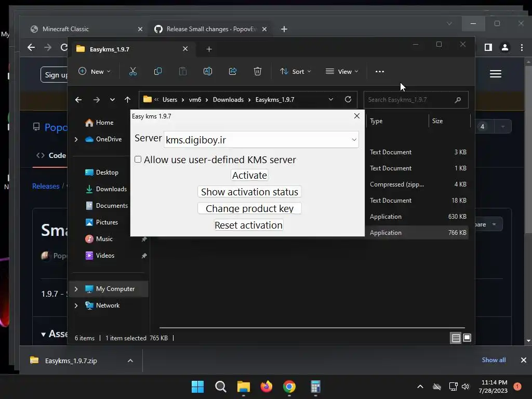Open the calculator app on the taskbar
Image resolution: width=532 pixels, height=399 pixels.
click(315, 387)
